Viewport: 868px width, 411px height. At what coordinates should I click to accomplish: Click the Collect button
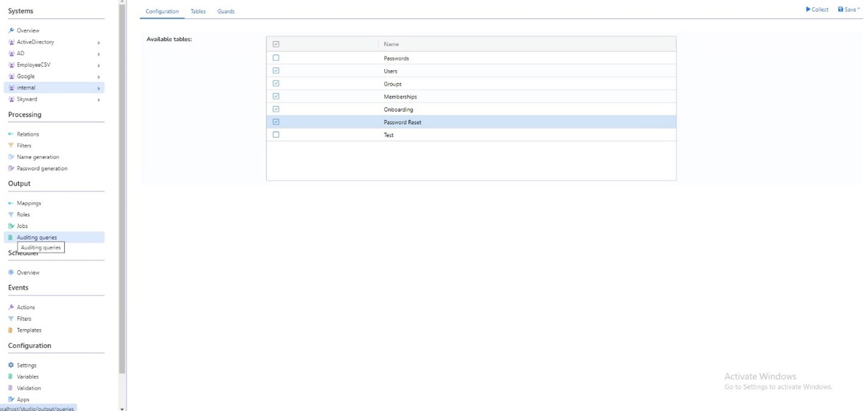(816, 9)
